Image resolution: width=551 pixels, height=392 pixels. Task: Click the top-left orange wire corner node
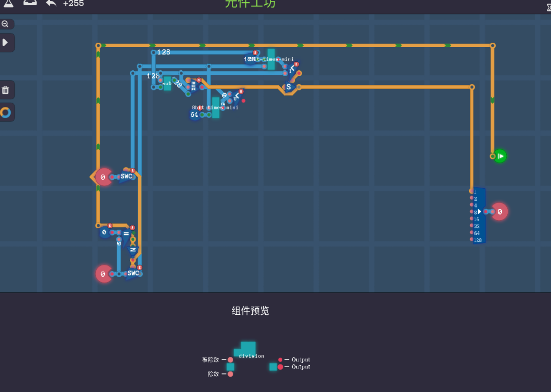[x=98, y=46]
